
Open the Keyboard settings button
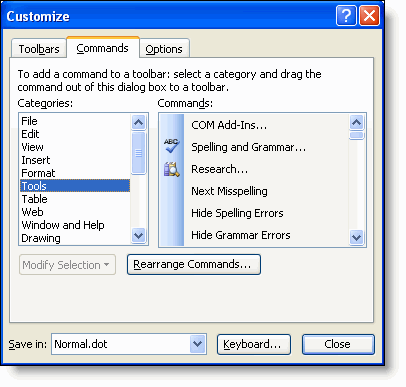[254, 344]
